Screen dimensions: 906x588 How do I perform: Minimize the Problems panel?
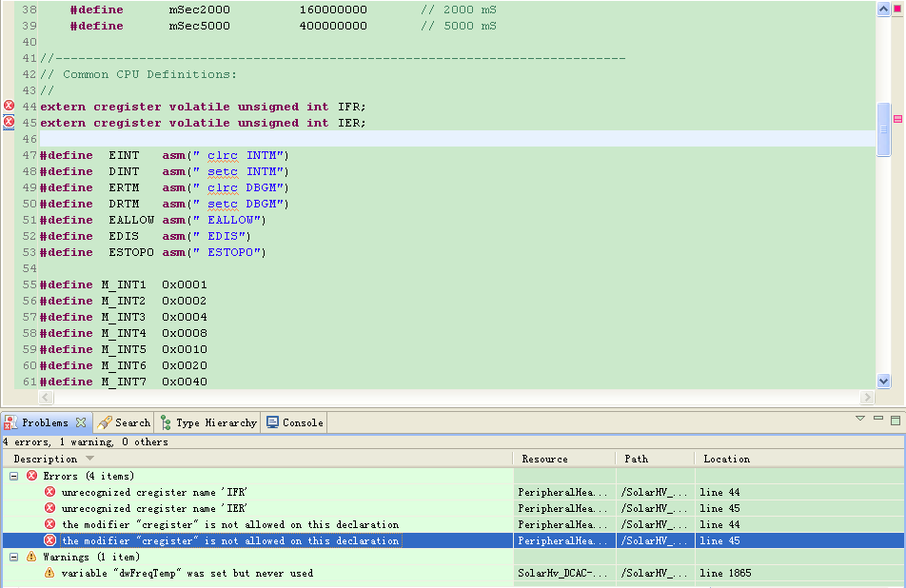878,419
